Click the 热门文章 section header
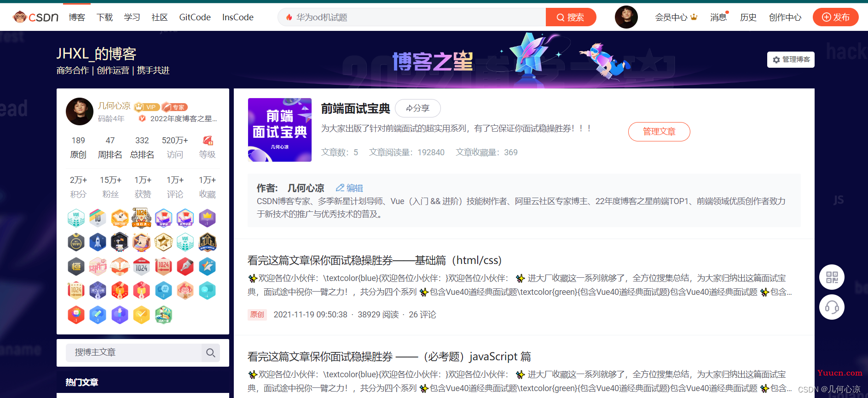Viewport: 868px width, 398px height. coord(82,382)
